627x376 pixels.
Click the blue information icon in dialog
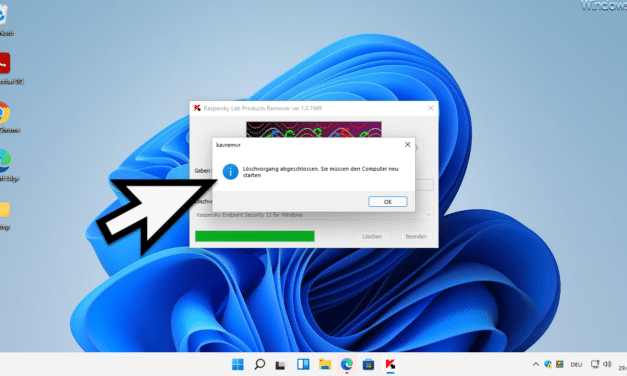pos(230,172)
